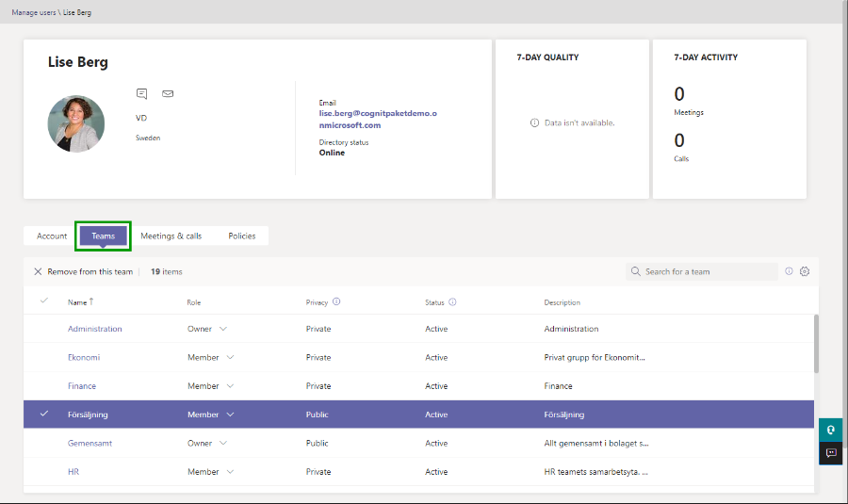This screenshot has width=848, height=504.
Task: Click the Status column info icon
Action: [452, 302]
